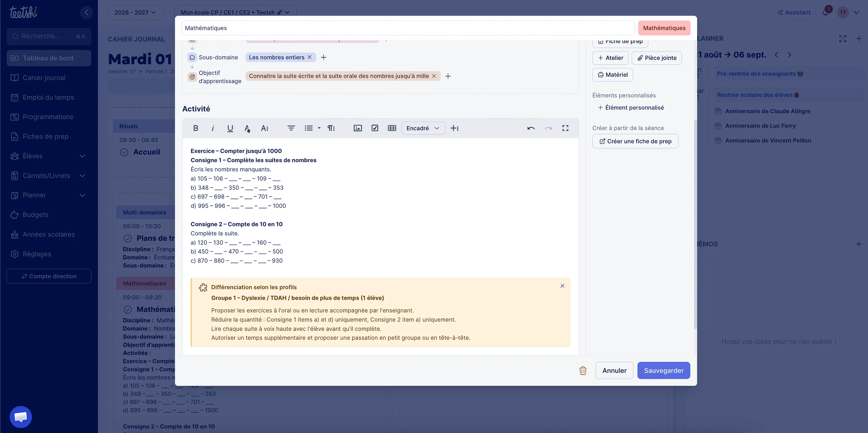Insert an image into the activity
868x433 pixels.
point(358,128)
